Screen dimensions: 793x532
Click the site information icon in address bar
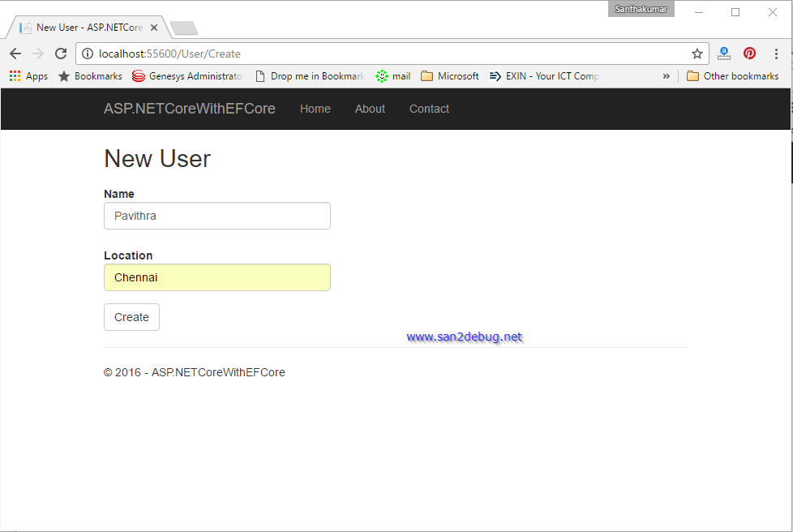[x=87, y=54]
